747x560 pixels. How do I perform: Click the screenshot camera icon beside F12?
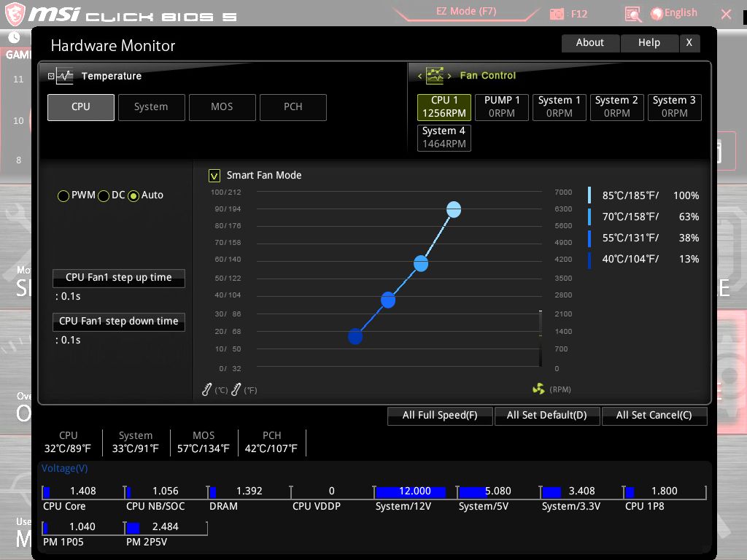[x=557, y=14]
